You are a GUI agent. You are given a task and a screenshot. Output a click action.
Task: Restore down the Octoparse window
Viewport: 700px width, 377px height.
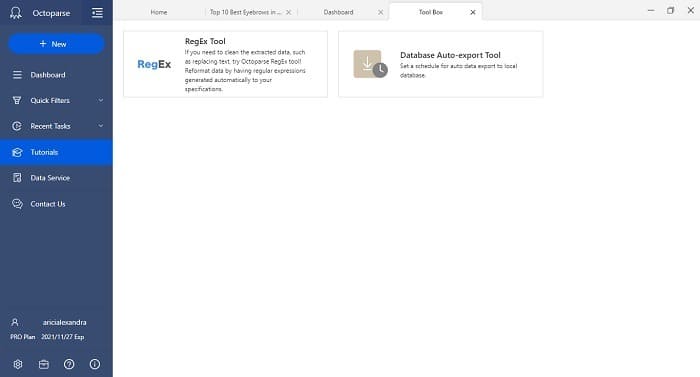[671, 10]
